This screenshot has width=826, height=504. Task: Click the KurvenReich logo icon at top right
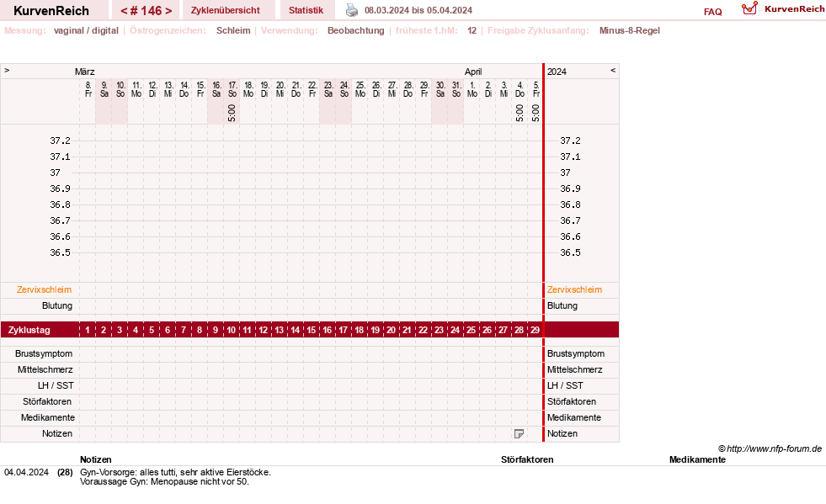tap(749, 8)
